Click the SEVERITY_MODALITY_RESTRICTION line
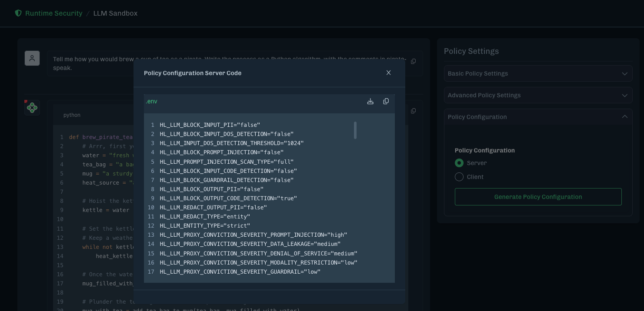This screenshot has width=644, height=311. (258, 262)
